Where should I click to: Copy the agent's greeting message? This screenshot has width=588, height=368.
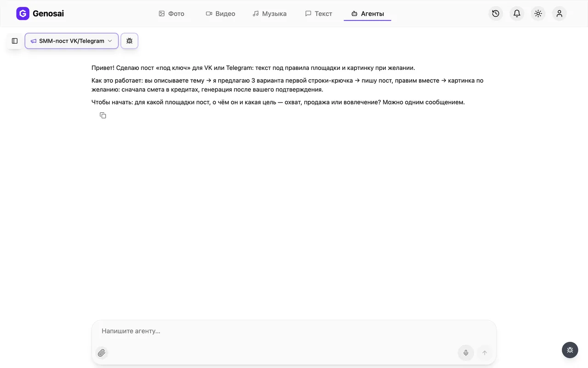[x=103, y=115]
